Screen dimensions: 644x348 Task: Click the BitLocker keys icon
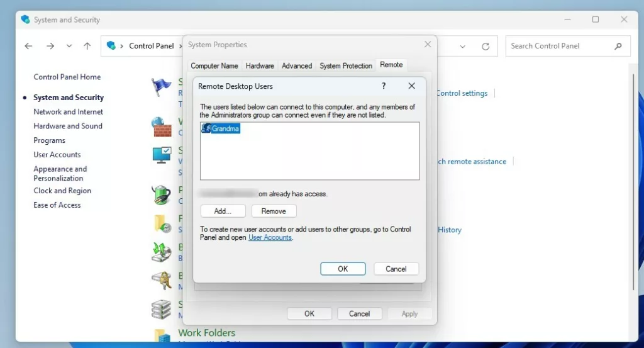(x=162, y=281)
